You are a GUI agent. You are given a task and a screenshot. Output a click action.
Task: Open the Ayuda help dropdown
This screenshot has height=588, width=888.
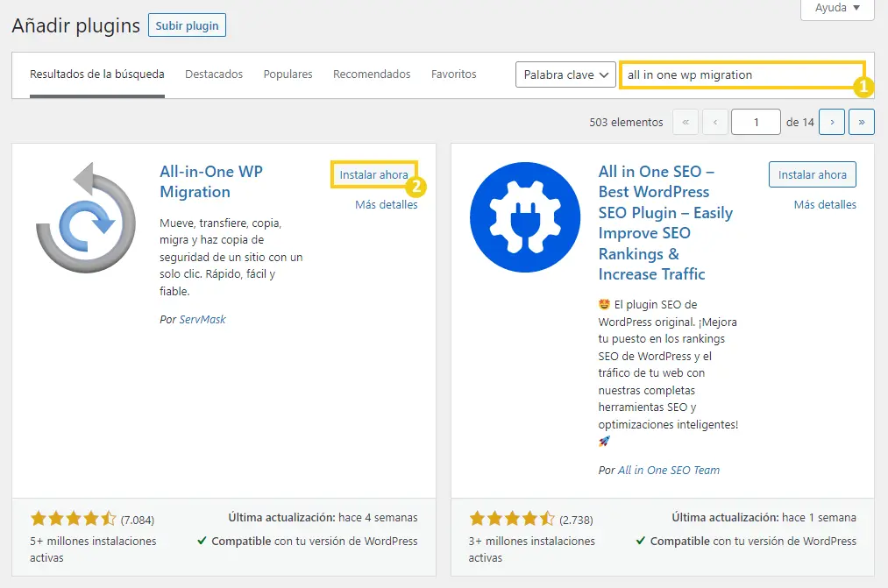(x=837, y=8)
